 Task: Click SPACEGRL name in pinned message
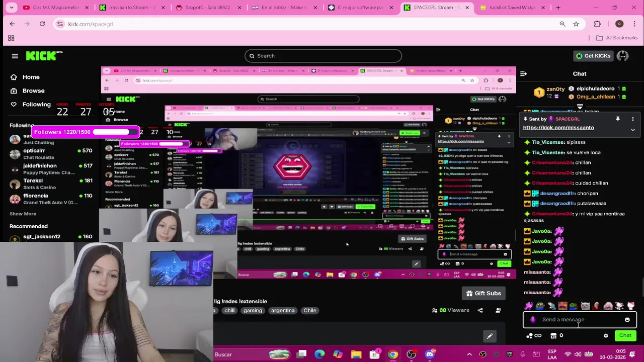567,119
